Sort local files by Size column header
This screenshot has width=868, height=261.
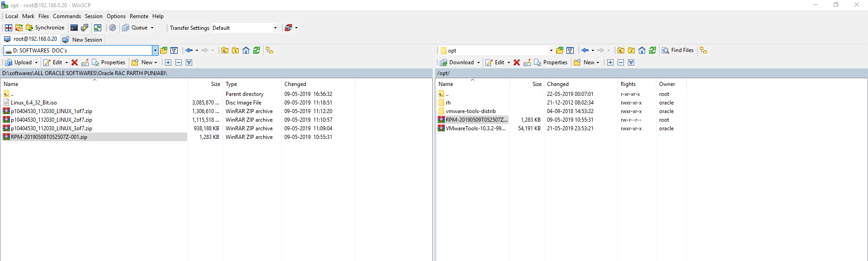tap(205, 84)
